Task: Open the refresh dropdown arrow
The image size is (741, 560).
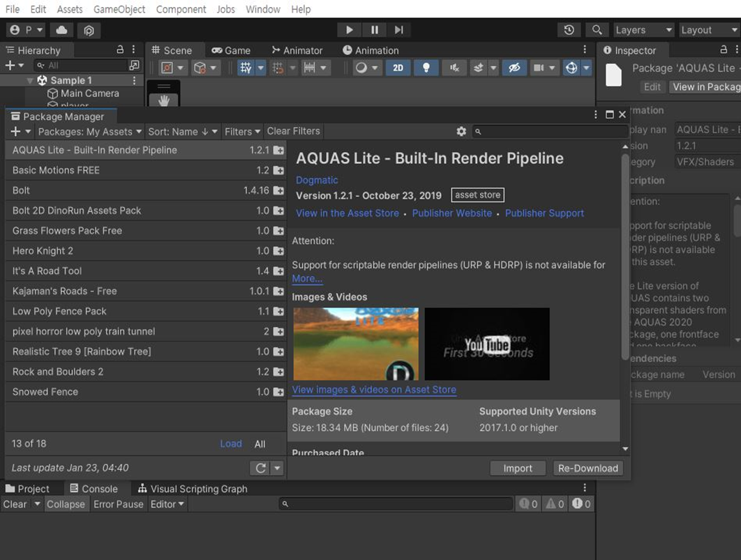Action: pyautogui.click(x=278, y=468)
